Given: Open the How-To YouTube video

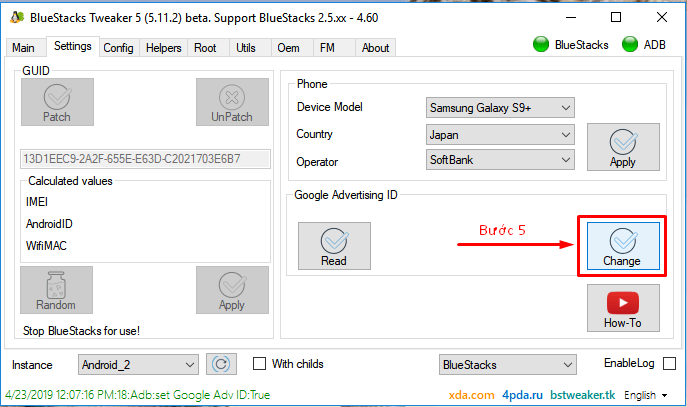Looking at the screenshot, I should [623, 308].
